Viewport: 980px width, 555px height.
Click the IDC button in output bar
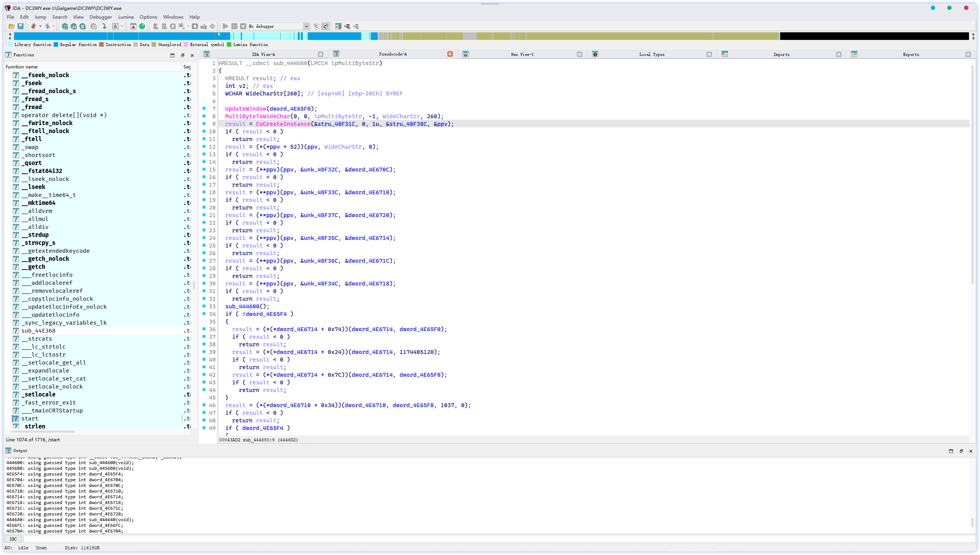13,539
